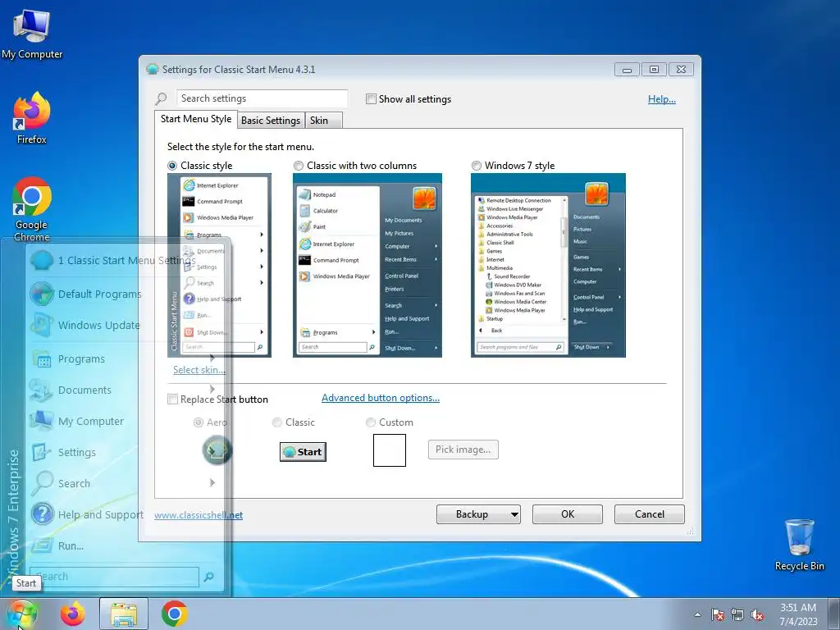Click Cancel in settings dialog
The height and width of the screenshot is (630, 840).
click(650, 514)
